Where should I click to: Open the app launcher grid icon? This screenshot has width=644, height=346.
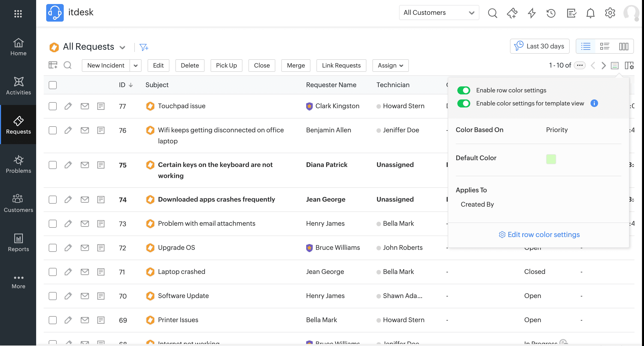point(18,14)
